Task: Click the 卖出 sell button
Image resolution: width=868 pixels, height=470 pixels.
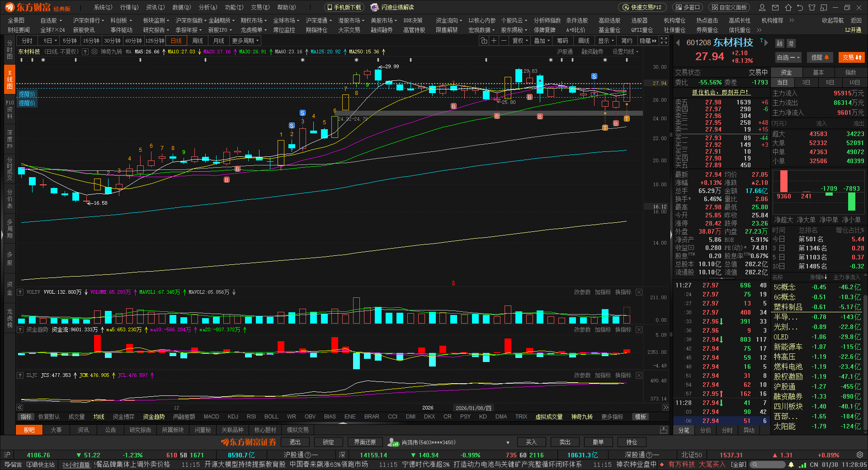Action: click(565, 442)
